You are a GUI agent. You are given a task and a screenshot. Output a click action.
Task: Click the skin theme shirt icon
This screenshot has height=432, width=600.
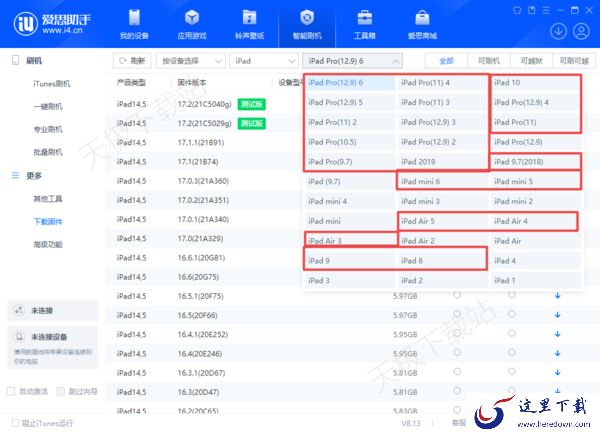coord(517,10)
